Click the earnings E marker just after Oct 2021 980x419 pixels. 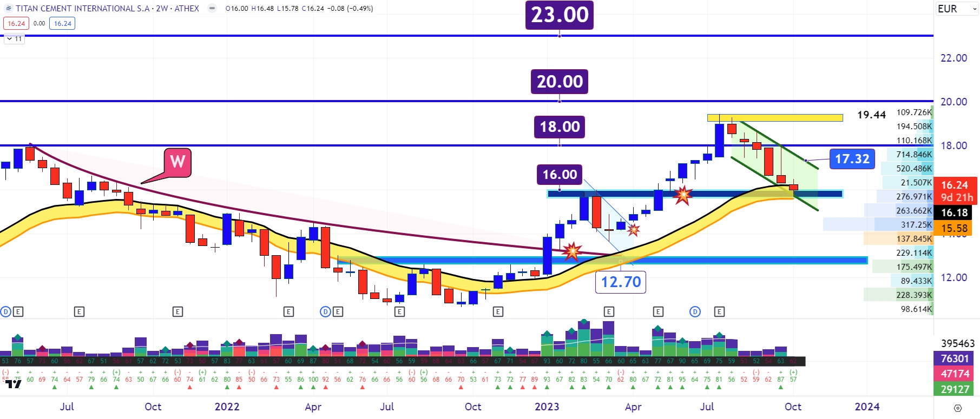(x=177, y=311)
